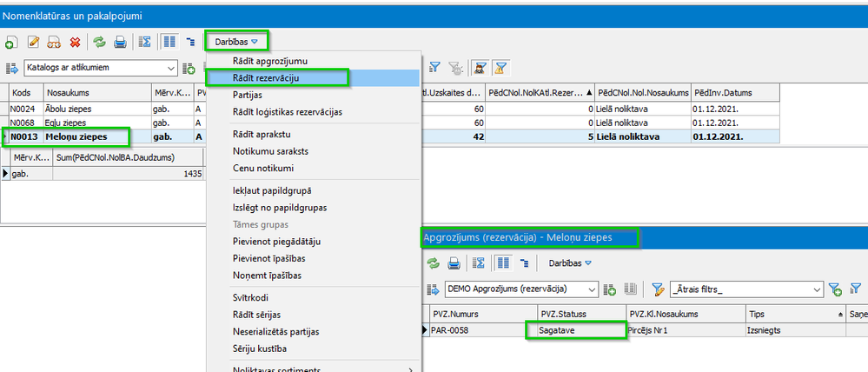Open the Darbības menu in Apgrozījums window
868x372 pixels.
click(570, 263)
